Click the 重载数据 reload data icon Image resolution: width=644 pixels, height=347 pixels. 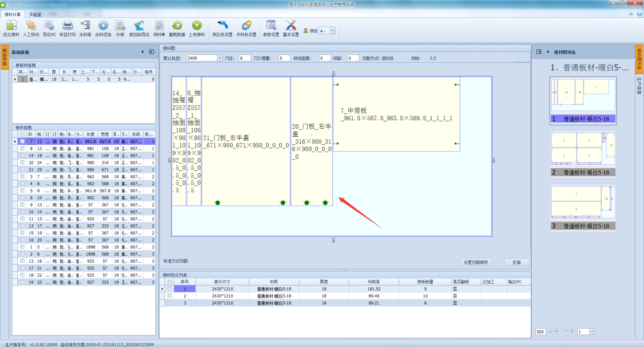click(x=177, y=28)
